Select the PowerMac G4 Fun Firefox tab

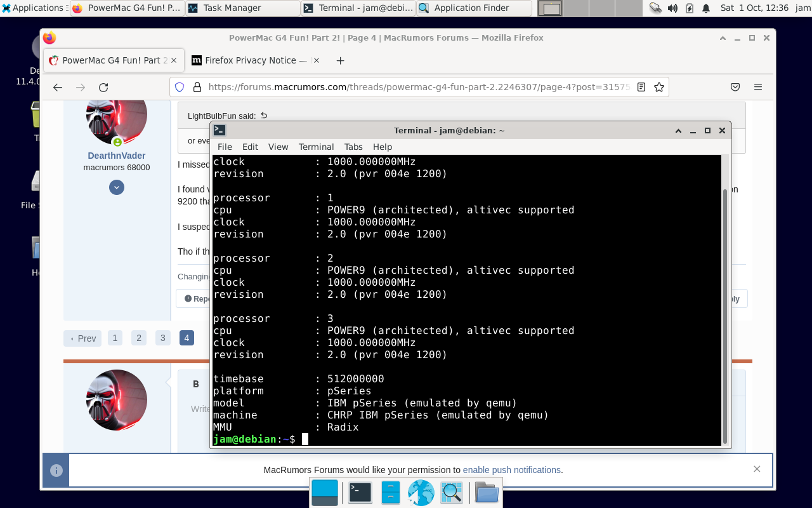(114, 60)
